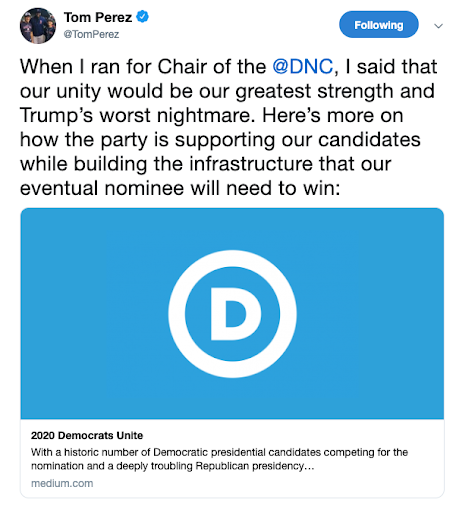Expand the tweet options chevron
Image resolution: width=456 pixels, height=512 pixels.
(x=438, y=26)
